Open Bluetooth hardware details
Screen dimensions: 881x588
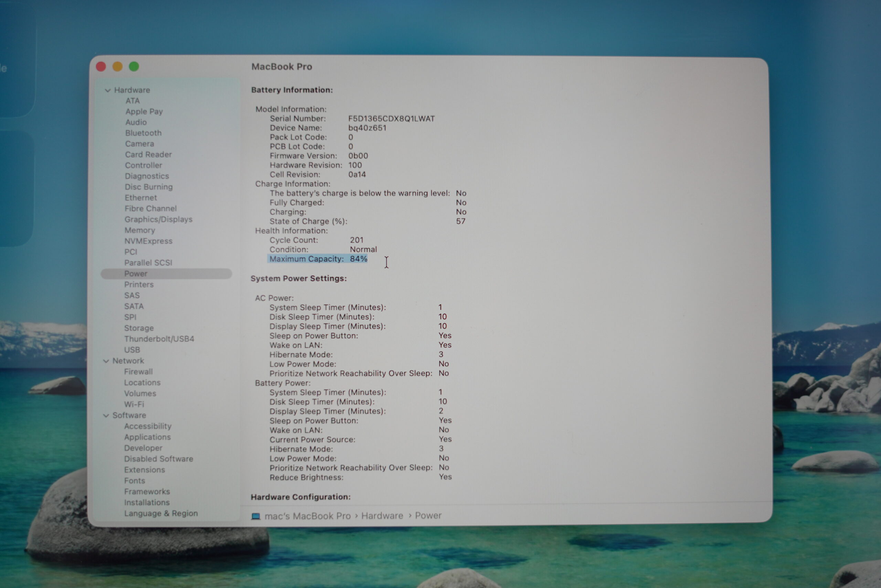(143, 133)
